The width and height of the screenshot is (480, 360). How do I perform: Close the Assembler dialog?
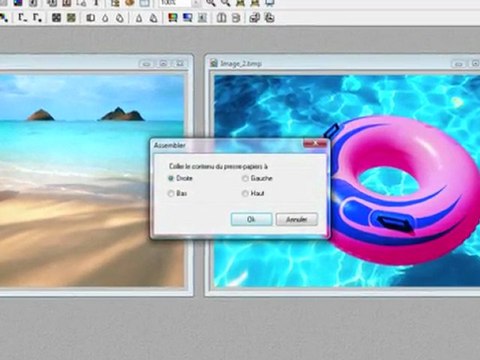coord(315,144)
